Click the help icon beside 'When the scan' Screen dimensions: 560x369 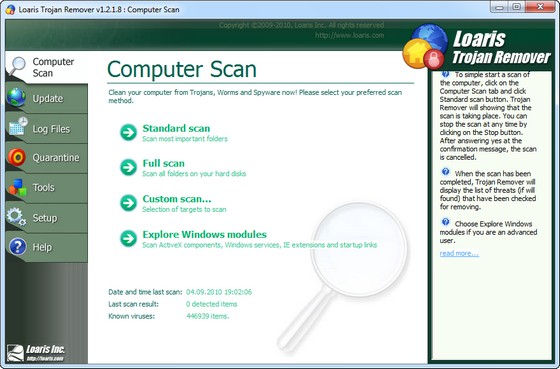click(445, 172)
